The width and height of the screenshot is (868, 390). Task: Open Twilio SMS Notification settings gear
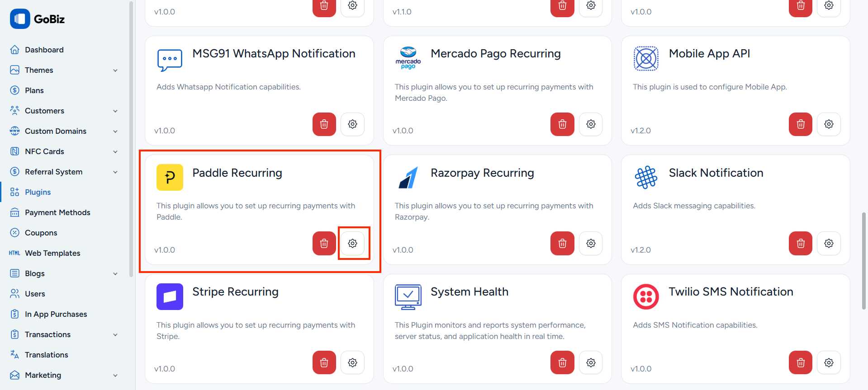click(829, 362)
